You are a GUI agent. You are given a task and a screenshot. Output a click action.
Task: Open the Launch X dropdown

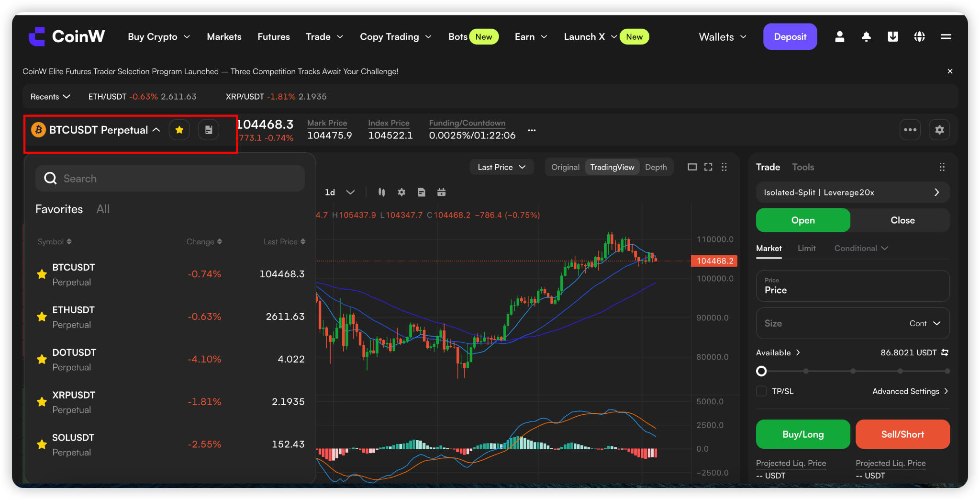point(590,37)
